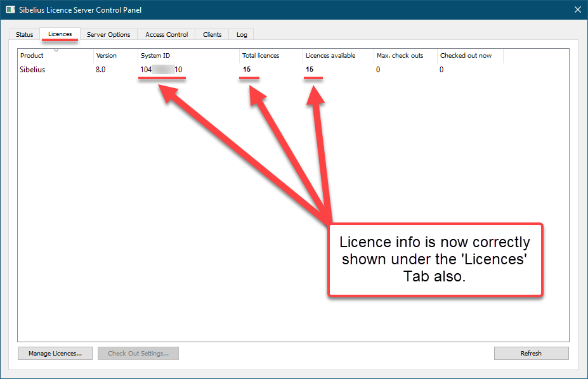Go to the Access Control tab

[x=166, y=34]
